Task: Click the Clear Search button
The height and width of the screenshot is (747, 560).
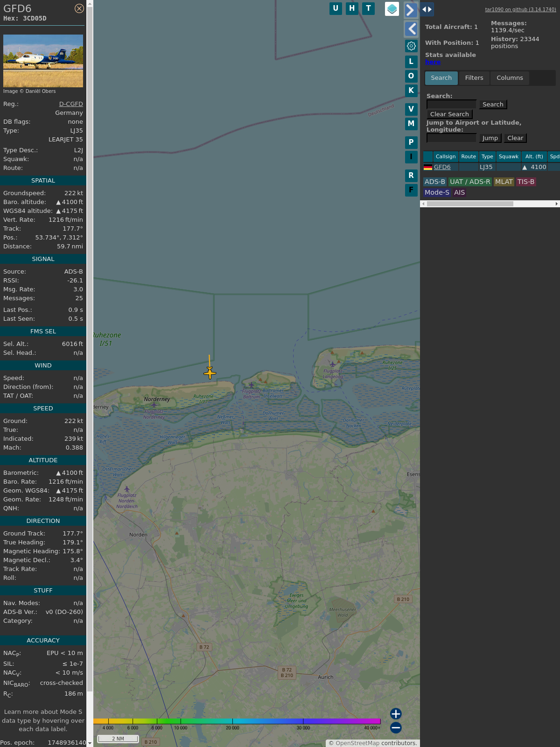Action: pos(449,114)
